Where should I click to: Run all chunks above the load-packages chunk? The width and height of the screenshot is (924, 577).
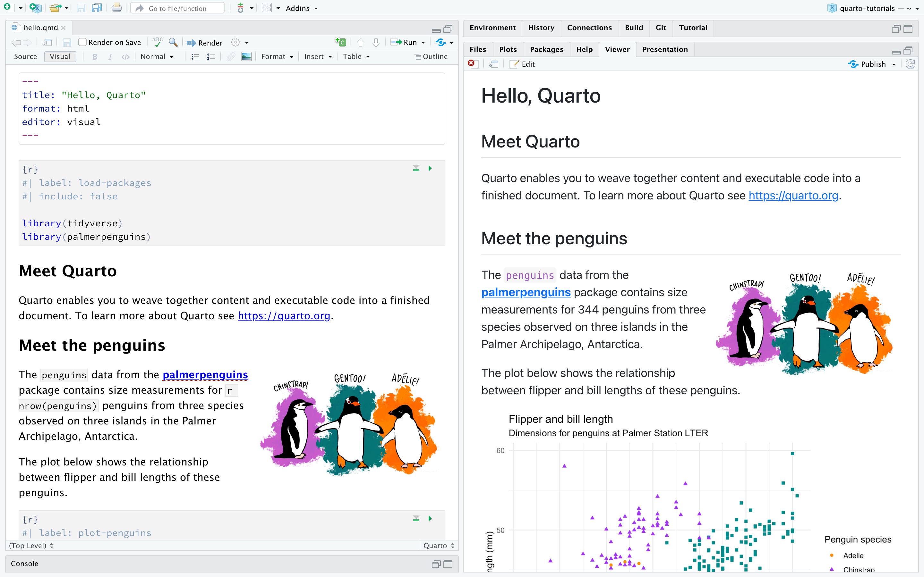[415, 168]
